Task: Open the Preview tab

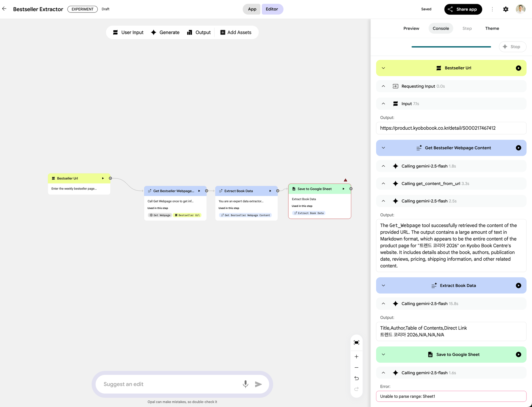Action: (411, 28)
